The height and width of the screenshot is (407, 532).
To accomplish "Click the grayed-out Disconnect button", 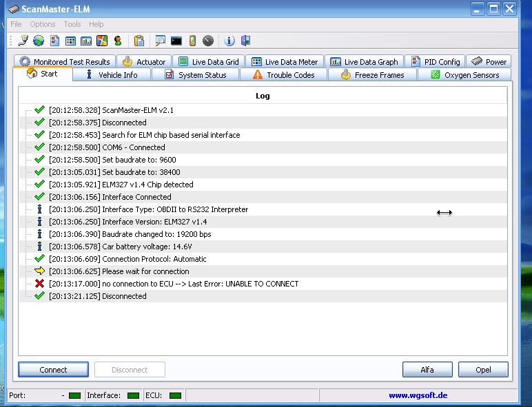I will point(130,369).
